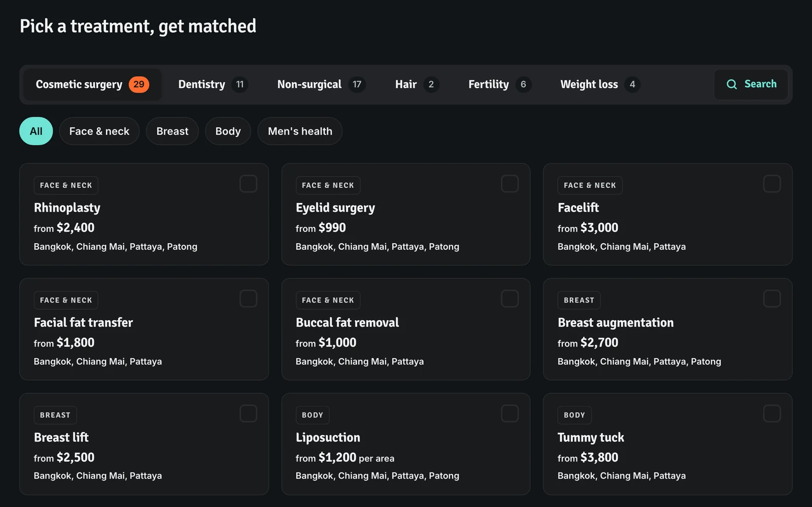Check the Breast augmentation checkbox
Screen dimensions: 812x507
click(x=772, y=298)
